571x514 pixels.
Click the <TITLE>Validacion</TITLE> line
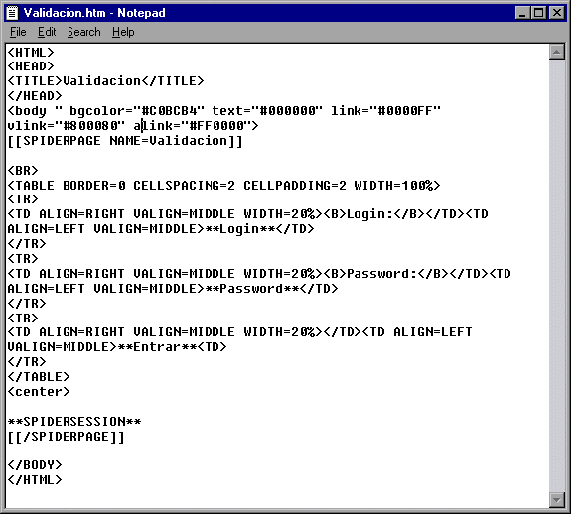[x=106, y=81]
